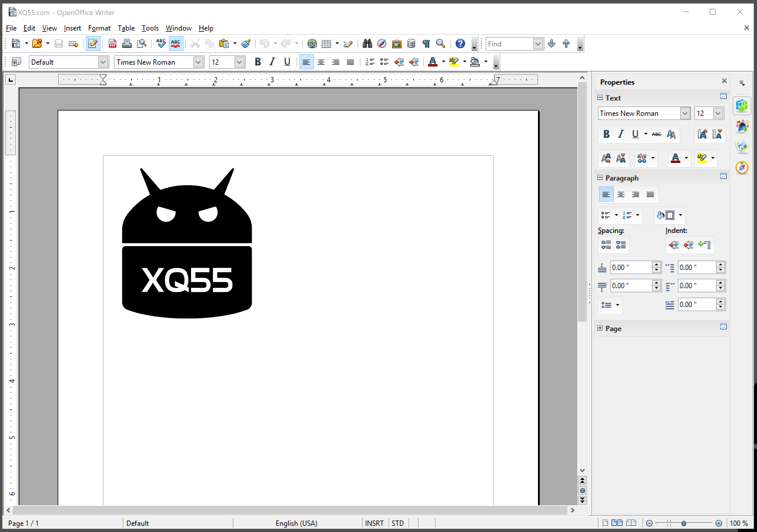
Task: Open the Gallery icon in toolbar
Action: 397,44
